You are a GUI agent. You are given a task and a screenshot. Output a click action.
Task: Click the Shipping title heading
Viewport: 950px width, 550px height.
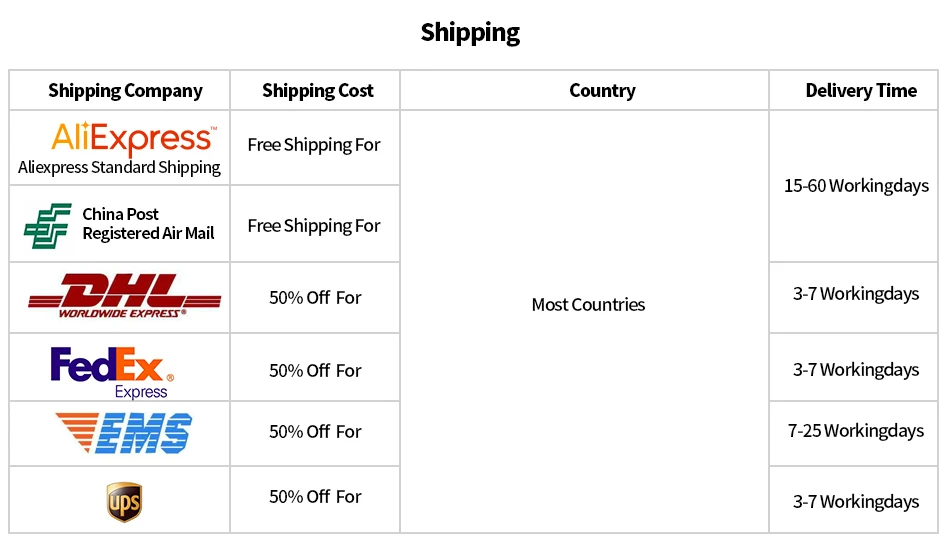tap(470, 32)
